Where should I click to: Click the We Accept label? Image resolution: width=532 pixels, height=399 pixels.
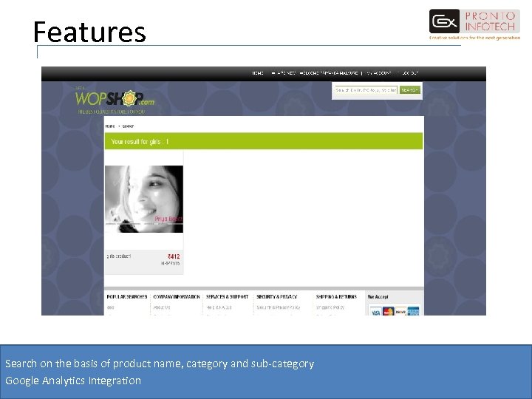[378, 296]
